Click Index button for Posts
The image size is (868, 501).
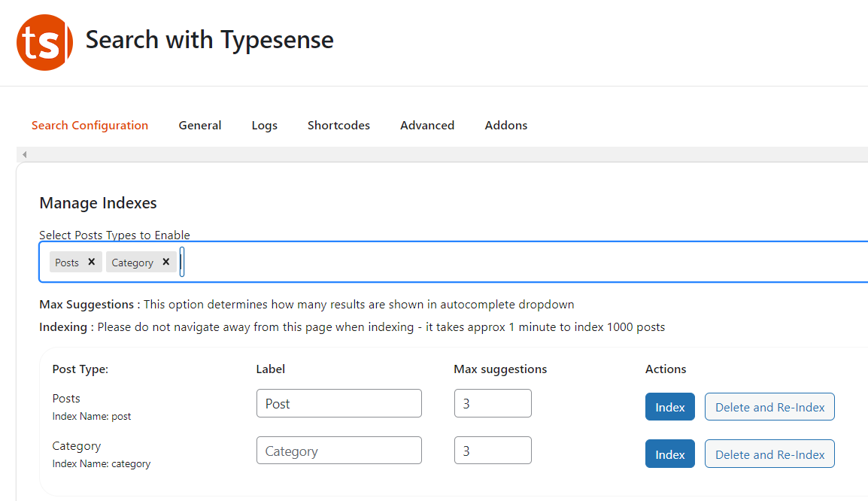(x=669, y=406)
